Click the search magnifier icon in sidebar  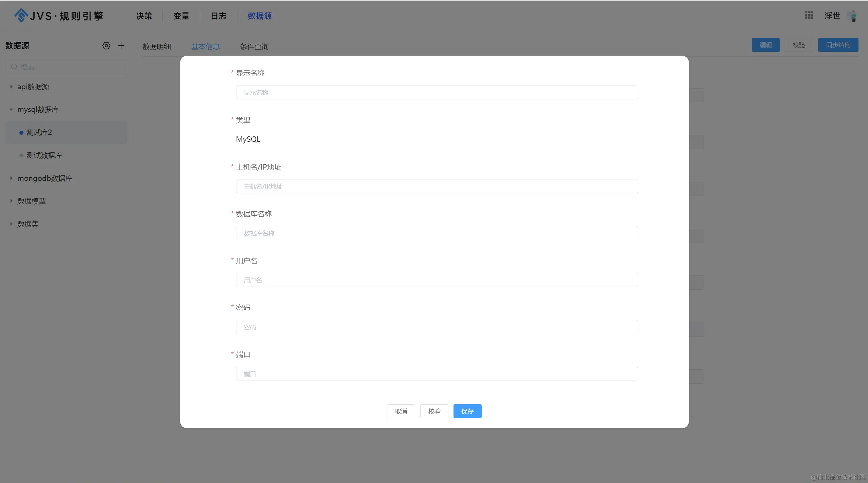[14, 67]
